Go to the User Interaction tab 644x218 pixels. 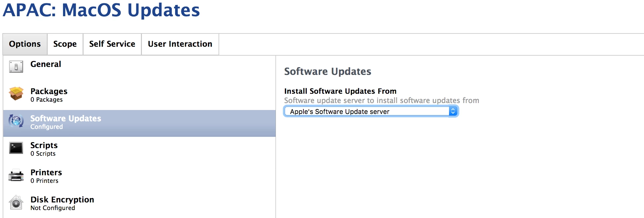point(180,44)
